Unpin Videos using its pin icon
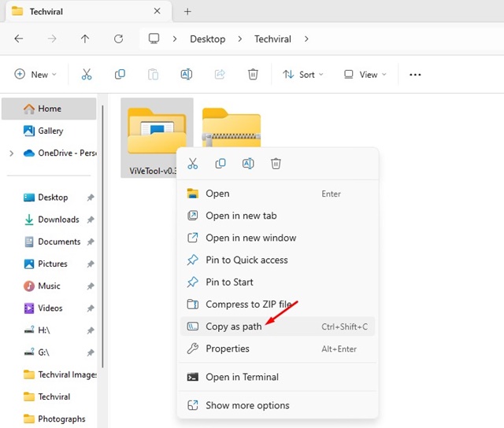This screenshot has height=428, width=504. 91,308
